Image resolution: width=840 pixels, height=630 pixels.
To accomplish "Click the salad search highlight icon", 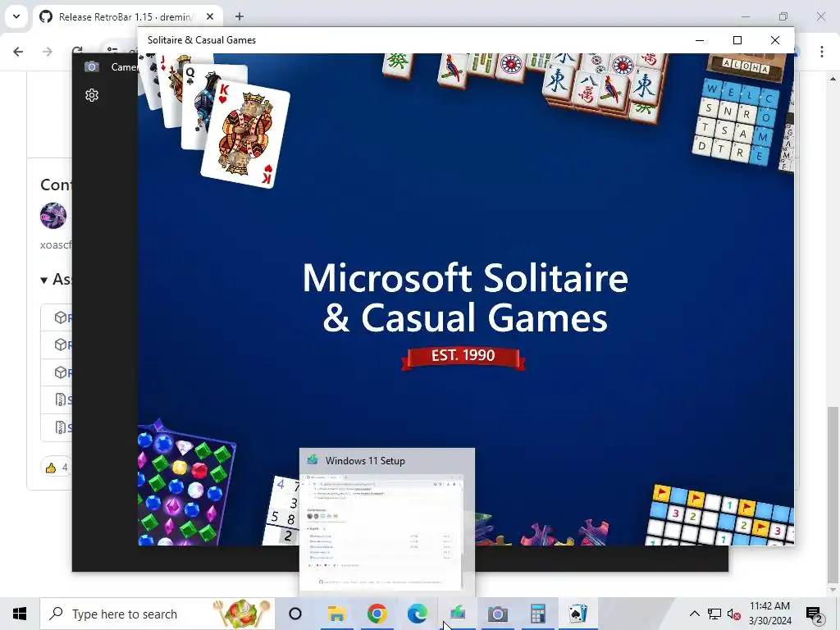I will 242,614.
